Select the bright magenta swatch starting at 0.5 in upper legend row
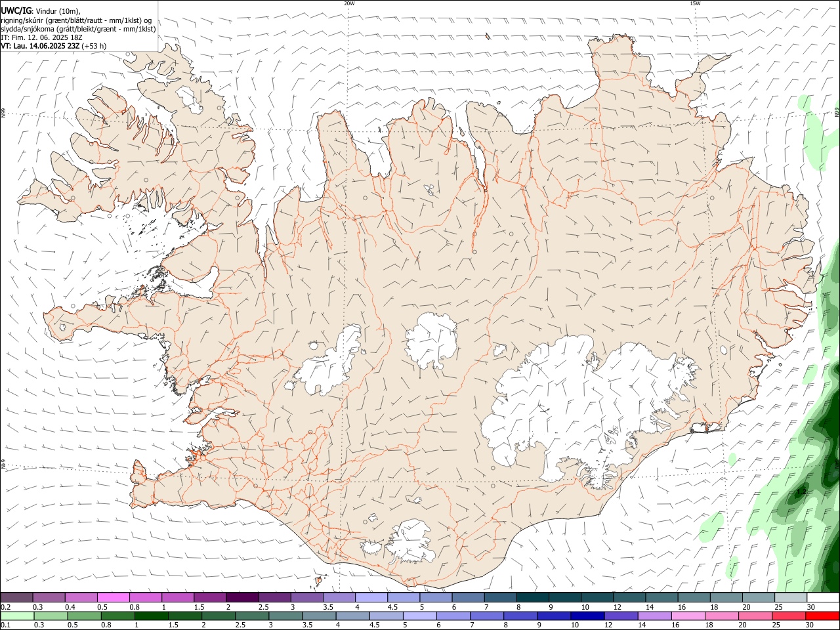The height and width of the screenshot is (630, 840). (x=114, y=597)
